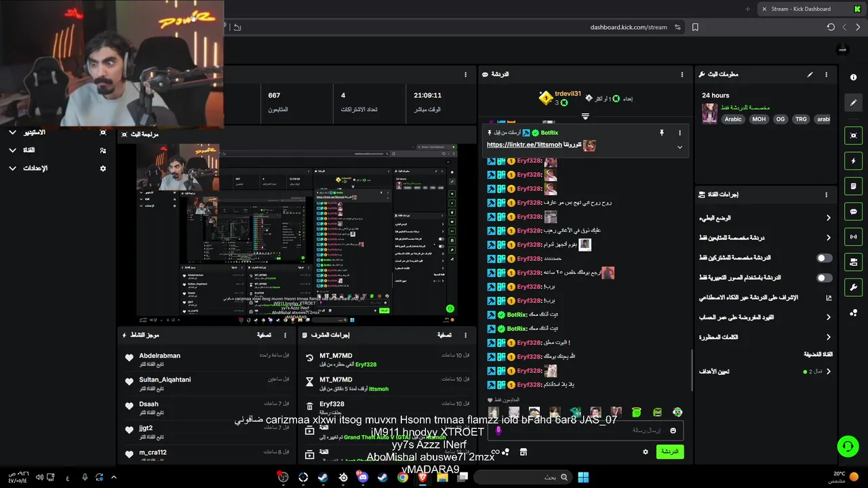The image size is (868, 488).
Task: Click the taskbar microphone tray icon
Action: pos(85,477)
